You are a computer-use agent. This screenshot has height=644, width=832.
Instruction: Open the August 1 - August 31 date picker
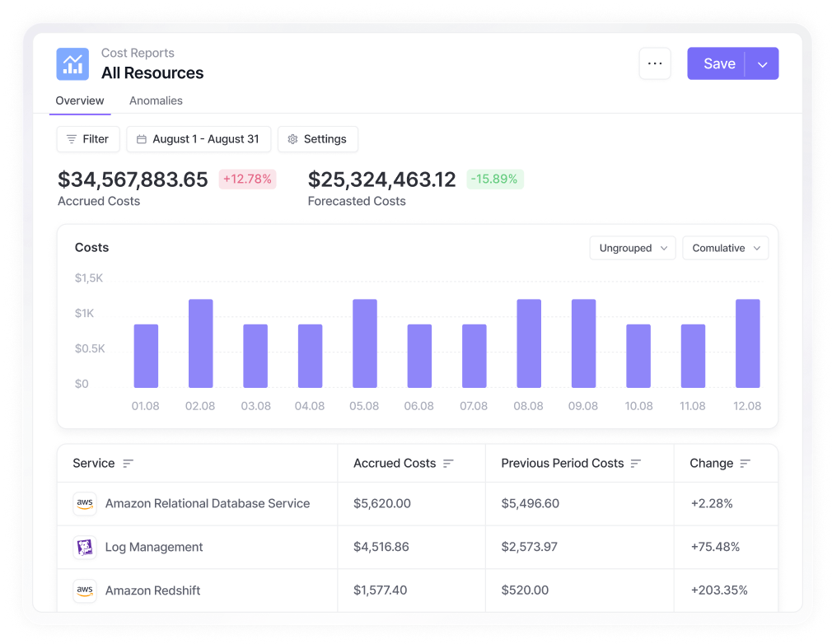coord(199,139)
